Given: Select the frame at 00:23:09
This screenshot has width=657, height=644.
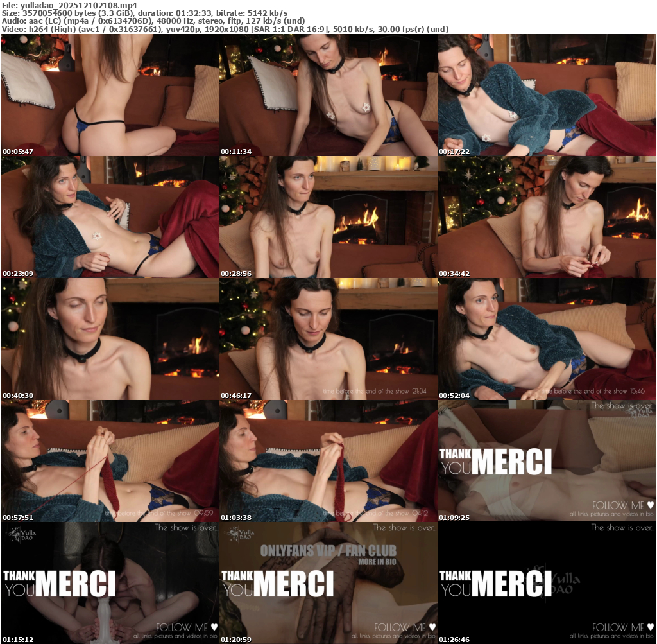Looking at the screenshot, I should (x=110, y=217).
